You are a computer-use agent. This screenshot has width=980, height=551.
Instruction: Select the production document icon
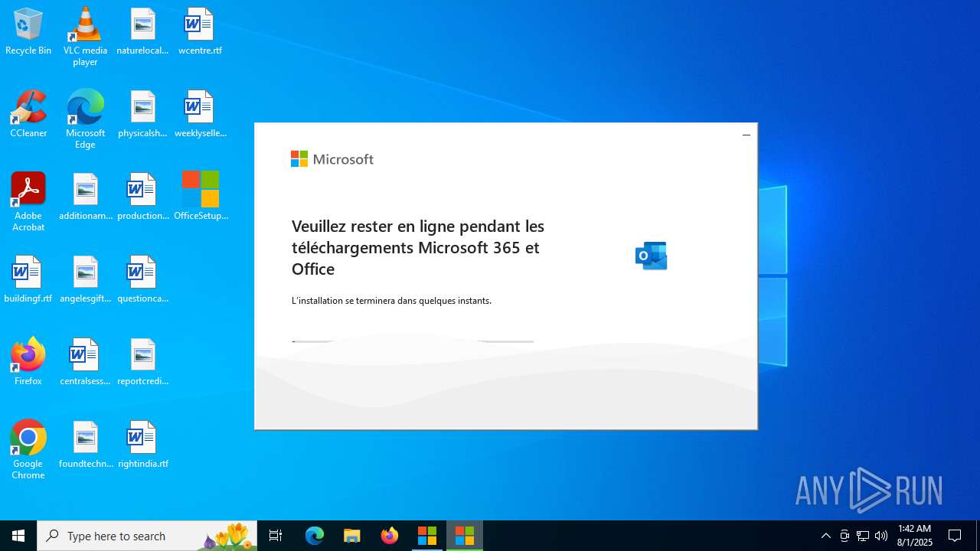click(x=142, y=197)
